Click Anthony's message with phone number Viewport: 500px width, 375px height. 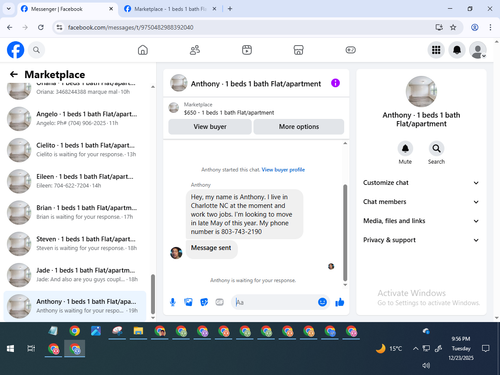coord(244,214)
